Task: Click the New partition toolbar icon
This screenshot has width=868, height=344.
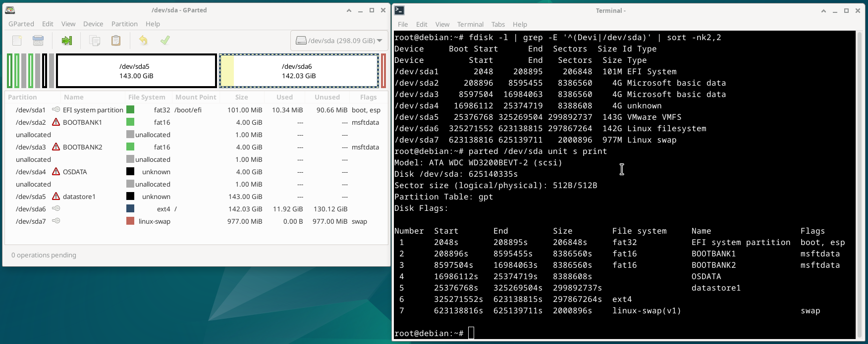Action: point(17,41)
